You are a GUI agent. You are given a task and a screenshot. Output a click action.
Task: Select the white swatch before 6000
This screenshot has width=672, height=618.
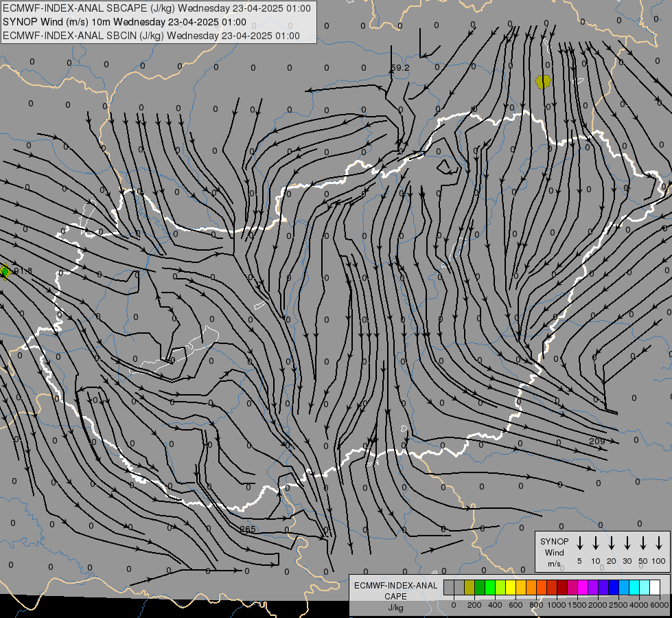click(x=656, y=587)
